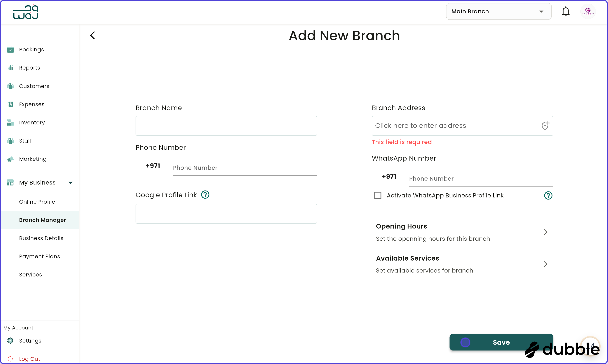Click the Marketing megaphone icon

[x=10, y=159]
